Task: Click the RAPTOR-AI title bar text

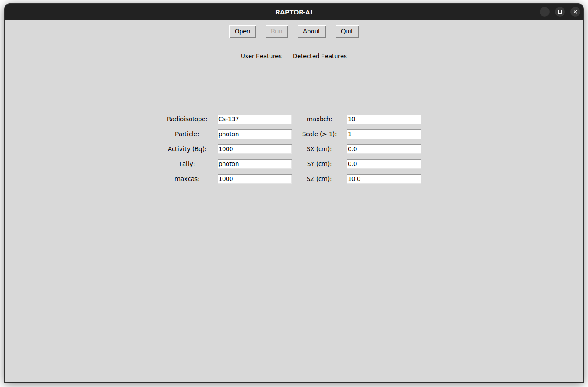Action: click(294, 12)
